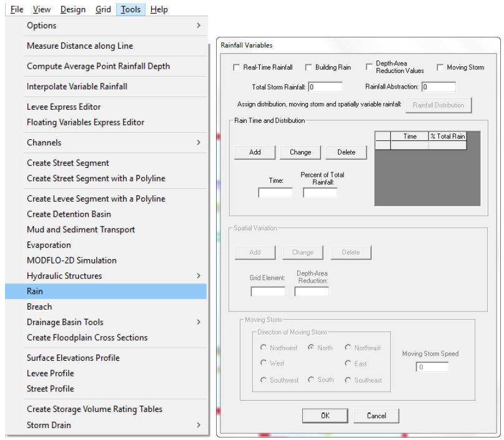Open the Grid menu

pos(103,9)
